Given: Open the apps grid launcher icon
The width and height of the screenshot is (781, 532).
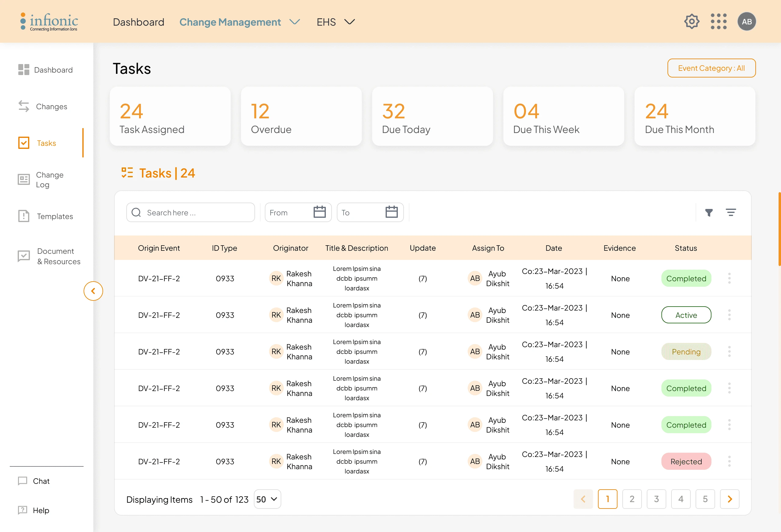Looking at the screenshot, I should 718,22.
